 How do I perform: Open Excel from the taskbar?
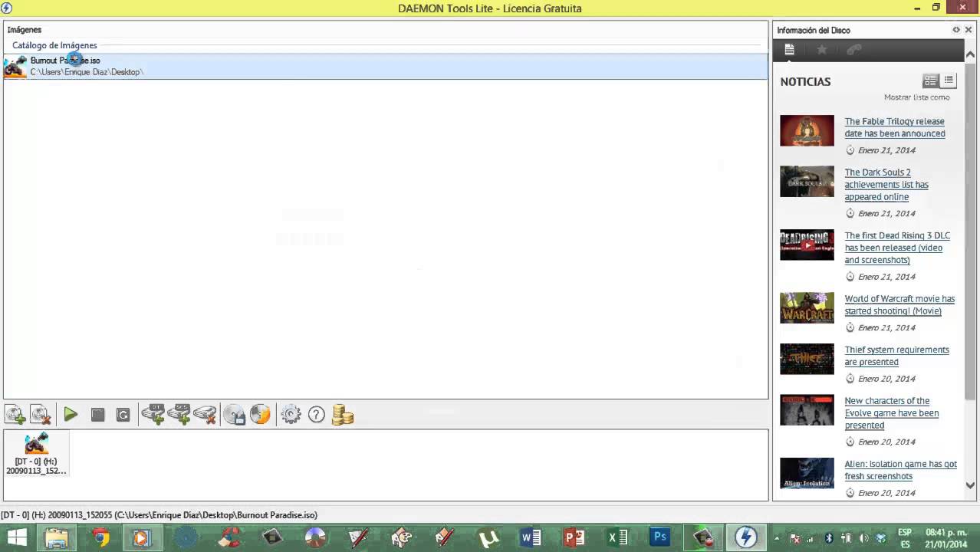pos(617,538)
